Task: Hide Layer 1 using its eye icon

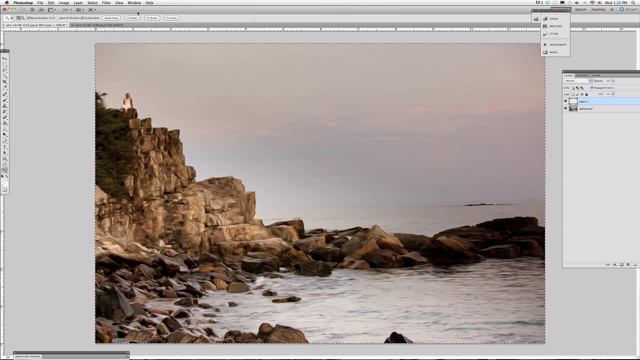Action: click(x=565, y=101)
